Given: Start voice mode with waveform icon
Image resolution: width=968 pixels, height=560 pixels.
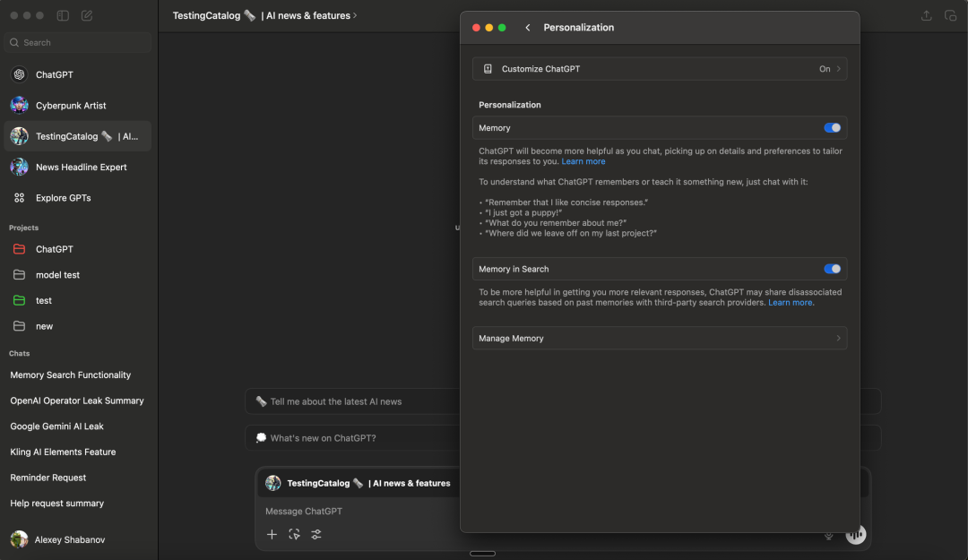Looking at the screenshot, I should 856,535.
